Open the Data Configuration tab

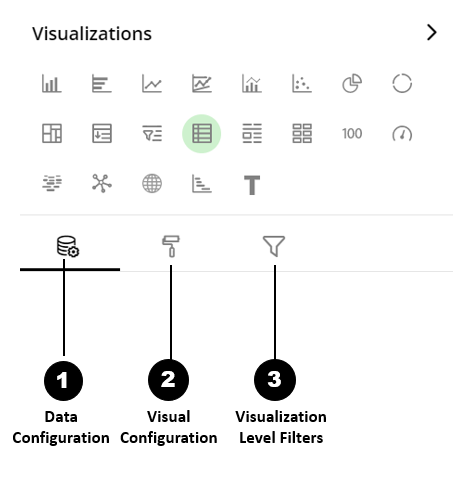pyautogui.click(x=68, y=246)
